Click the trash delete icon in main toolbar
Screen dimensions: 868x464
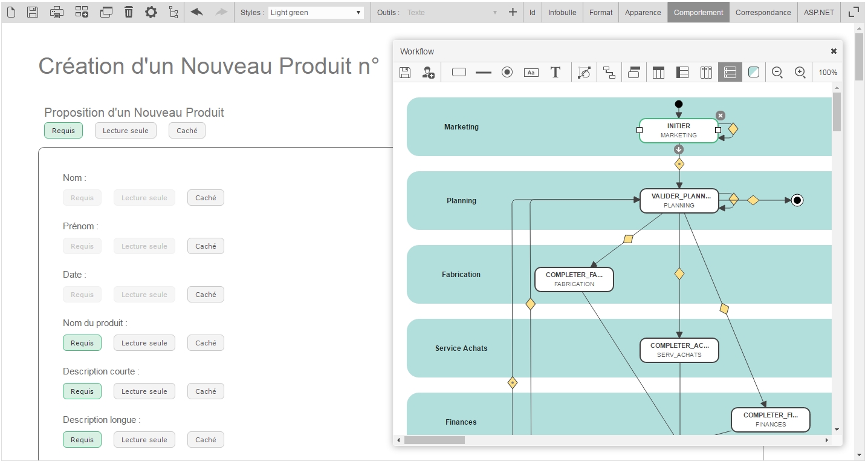129,12
